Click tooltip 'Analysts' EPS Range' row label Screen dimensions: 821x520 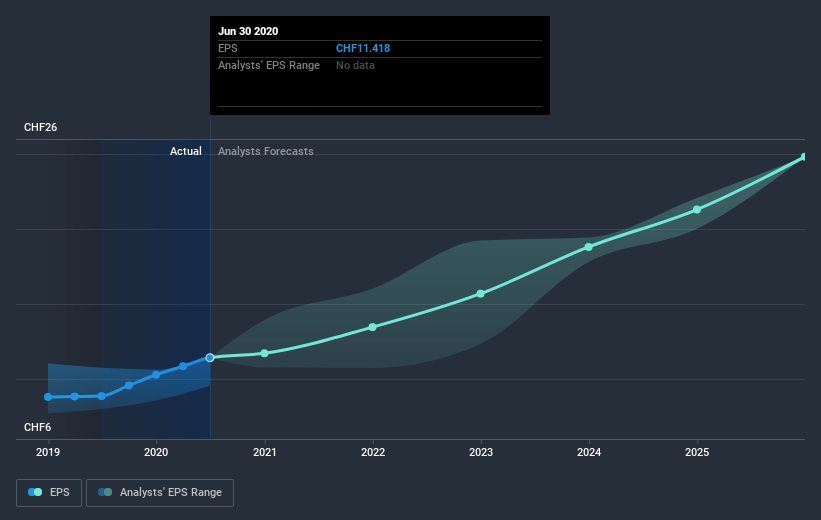(x=269, y=65)
